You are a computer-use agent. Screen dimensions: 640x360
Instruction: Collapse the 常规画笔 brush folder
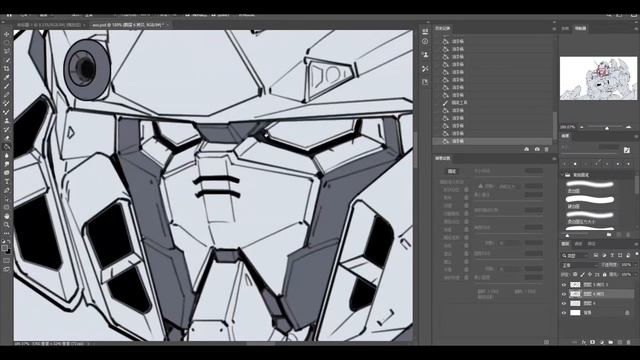[x=563, y=175]
